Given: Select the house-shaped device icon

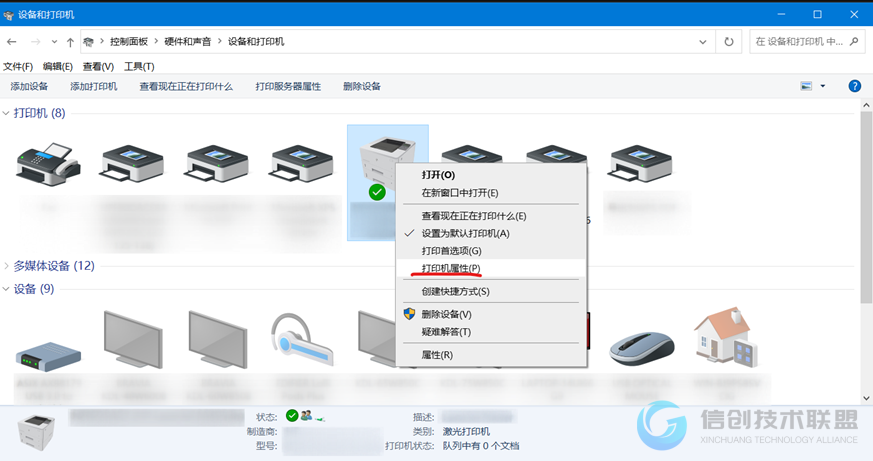Looking at the screenshot, I should pyautogui.click(x=725, y=337).
